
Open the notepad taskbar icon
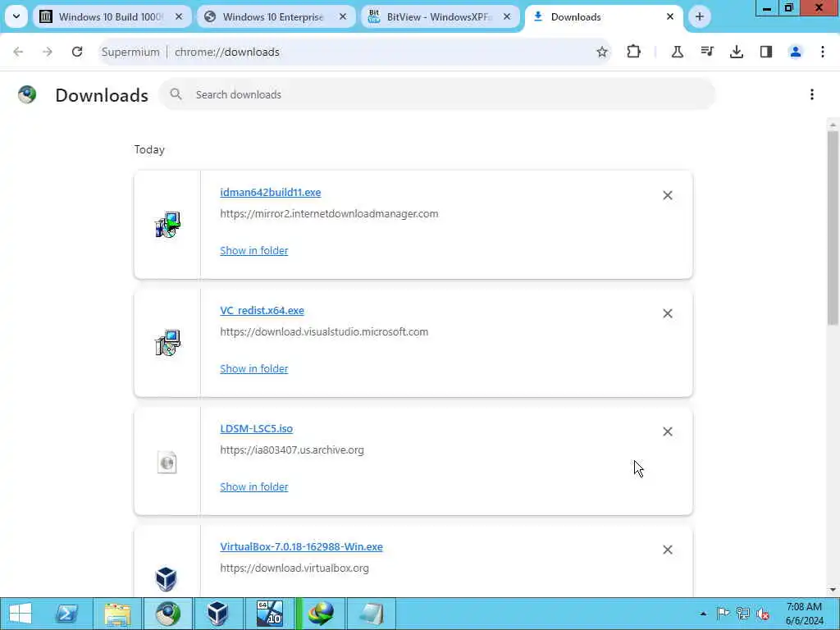tap(372, 614)
